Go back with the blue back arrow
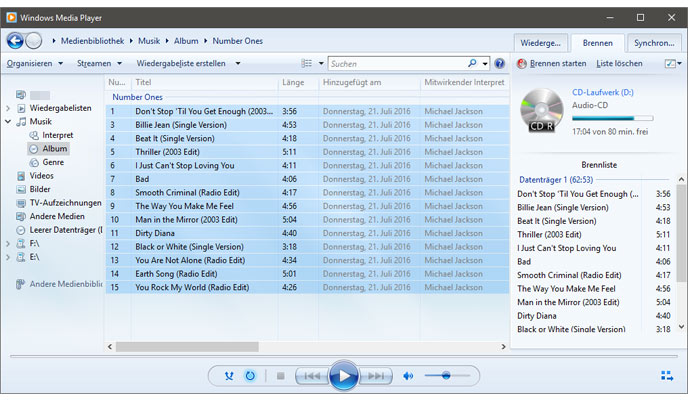 tap(15, 41)
